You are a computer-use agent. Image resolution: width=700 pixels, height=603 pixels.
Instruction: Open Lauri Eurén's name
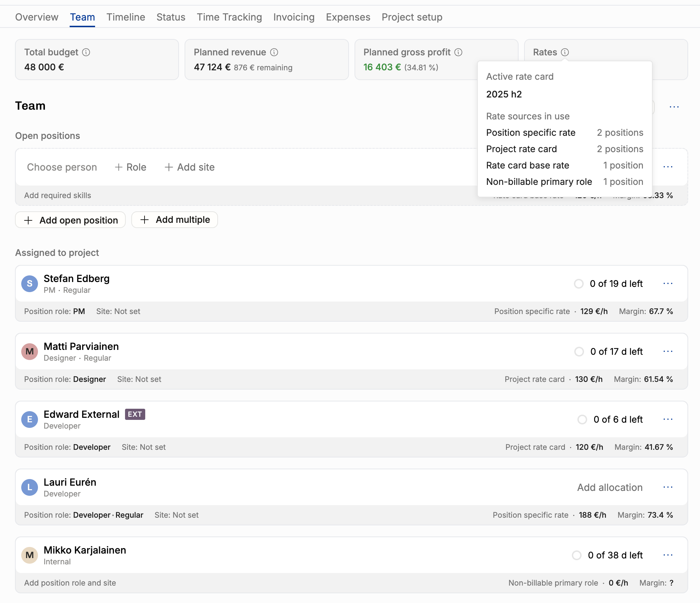coord(70,482)
